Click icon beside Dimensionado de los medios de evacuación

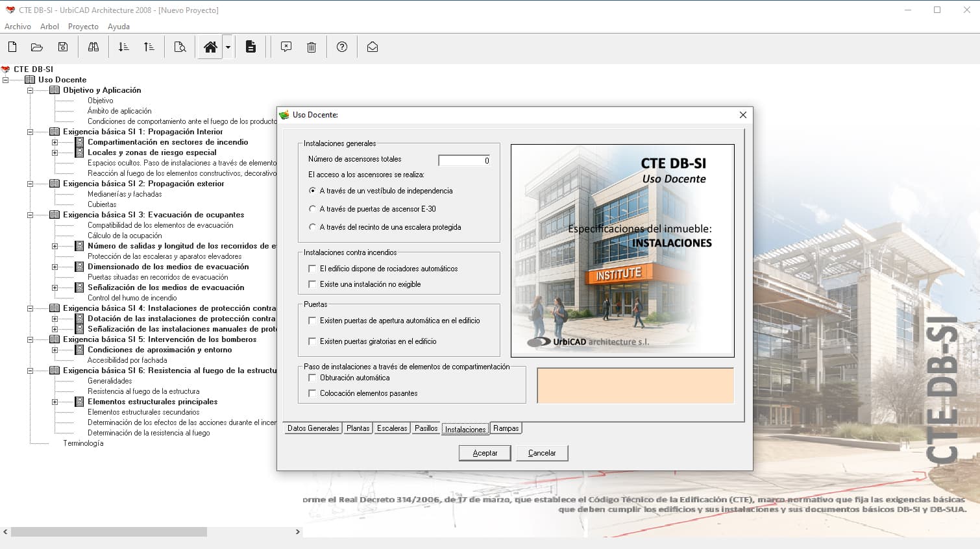click(79, 267)
